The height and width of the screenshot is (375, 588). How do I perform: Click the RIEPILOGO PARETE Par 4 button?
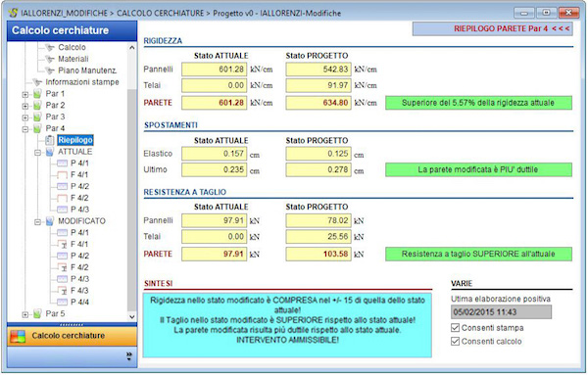pos(492,28)
